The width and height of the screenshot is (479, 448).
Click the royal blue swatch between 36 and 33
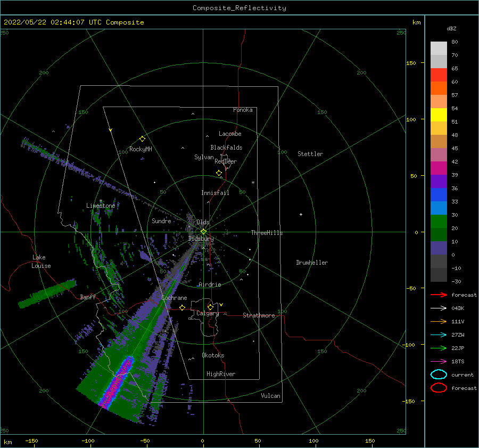tap(439, 195)
